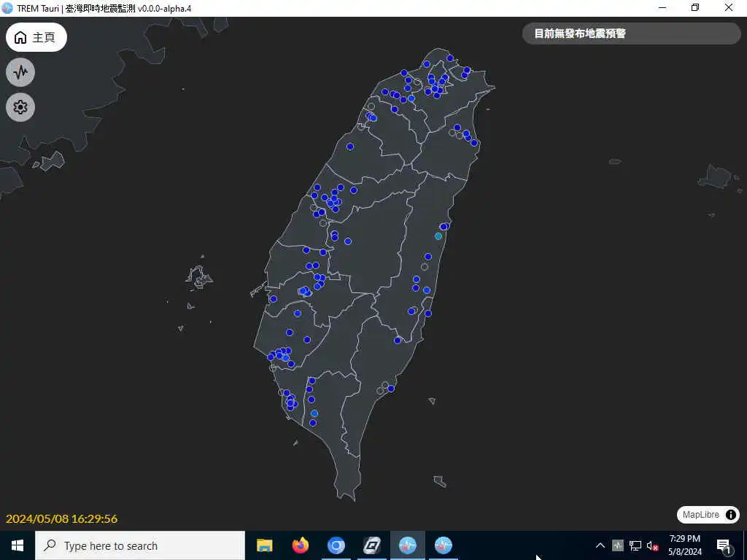Image resolution: width=747 pixels, height=560 pixels.
Task: Open the diamond-shaped app icon in taskbar
Action: (371, 545)
